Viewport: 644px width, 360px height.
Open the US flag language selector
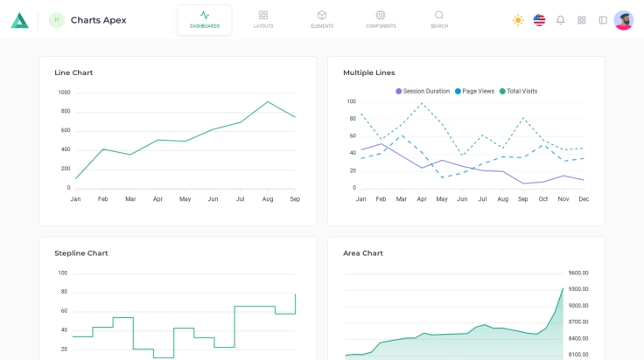point(539,20)
